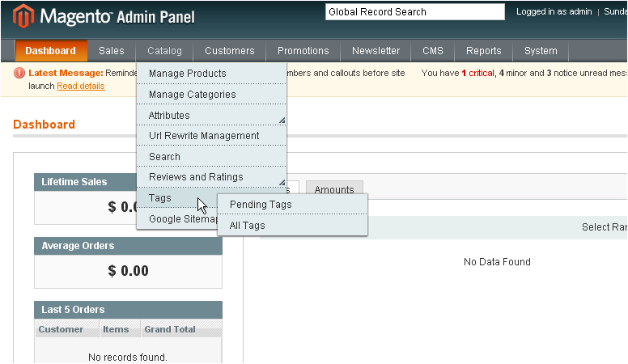Viewport: 628px width, 364px height.
Task: Click the Logged in as admin text
Action: pyautogui.click(x=554, y=11)
